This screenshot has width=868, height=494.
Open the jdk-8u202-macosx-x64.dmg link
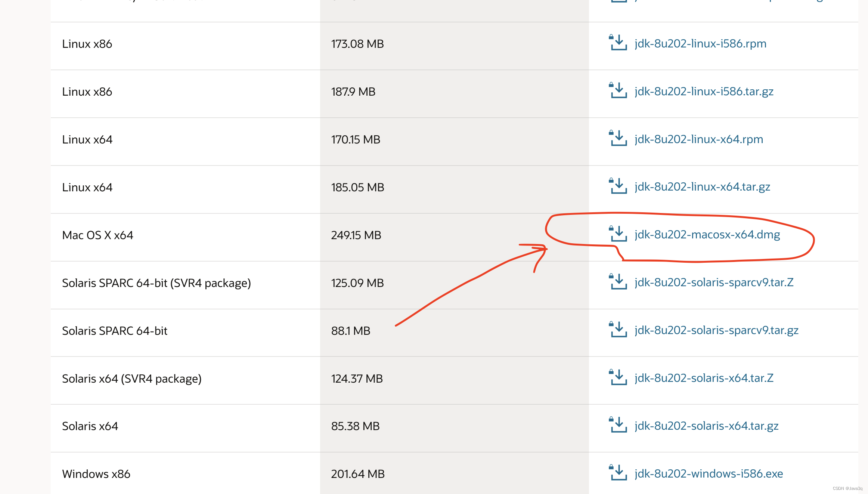(x=707, y=235)
